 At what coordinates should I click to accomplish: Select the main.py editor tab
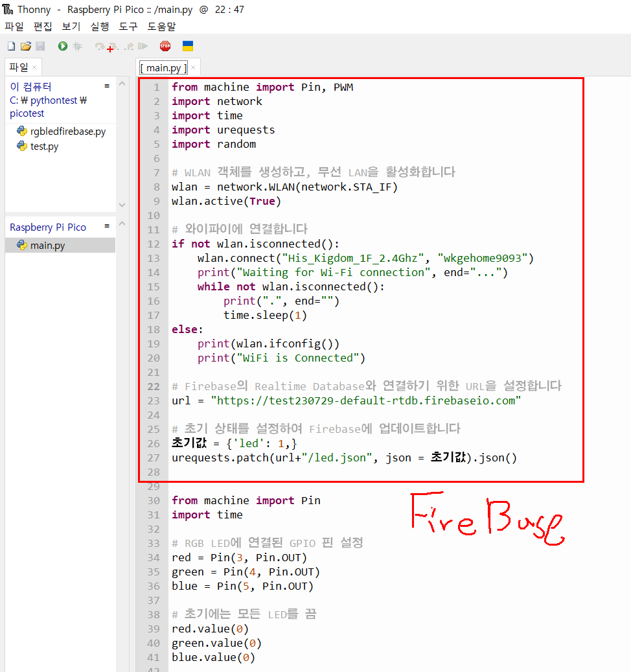tap(164, 67)
